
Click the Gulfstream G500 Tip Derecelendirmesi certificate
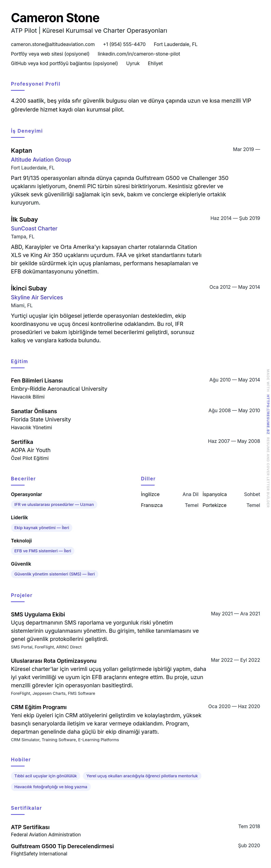tap(62, 846)
